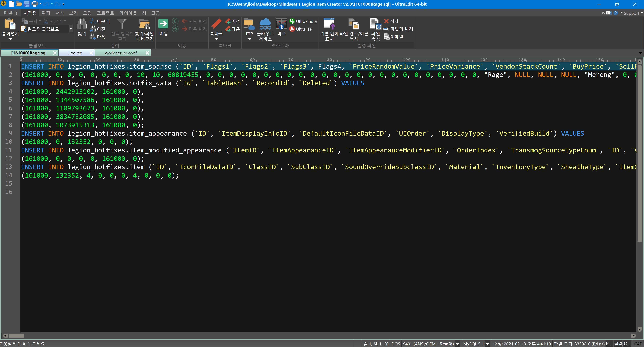Switch to the 서식 ribbon tab
Screen dimensions: 644x347
tap(60, 13)
